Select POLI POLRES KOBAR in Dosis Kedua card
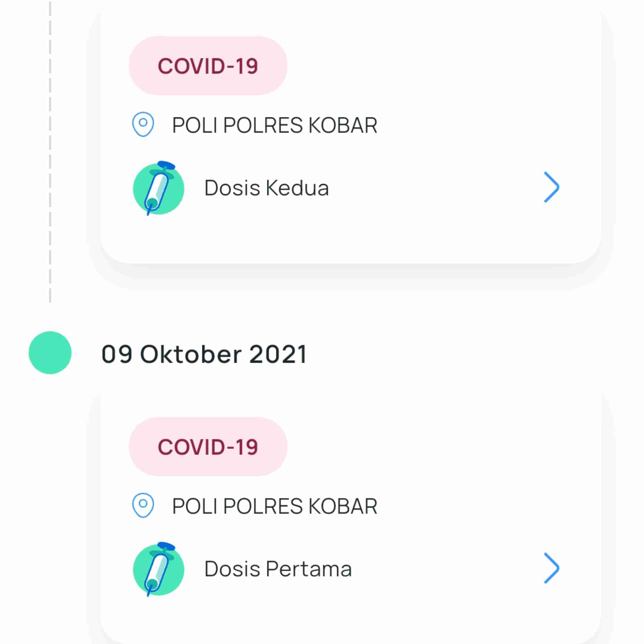 (x=274, y=125)
